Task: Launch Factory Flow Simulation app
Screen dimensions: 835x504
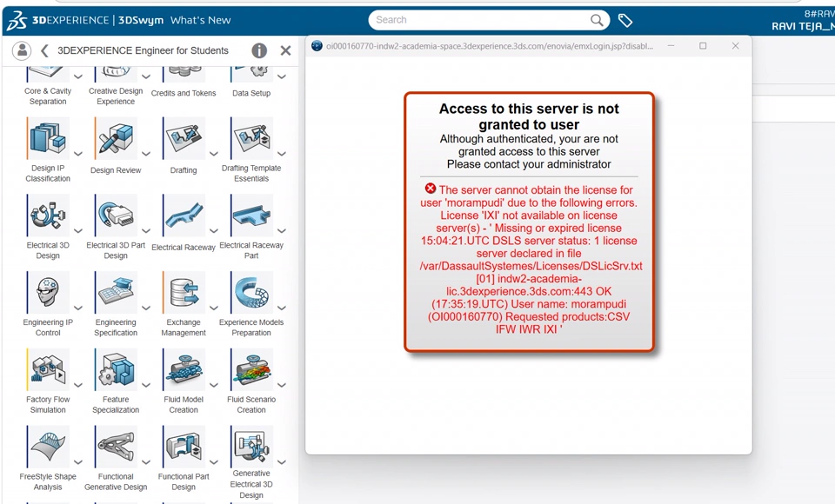Action: click(48, 370)
